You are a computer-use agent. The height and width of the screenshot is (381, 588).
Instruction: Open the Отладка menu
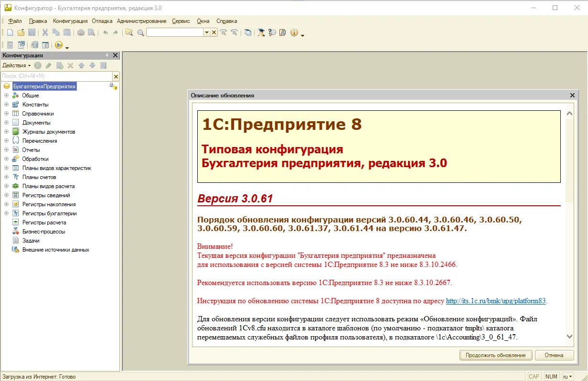[x=102, y=21]
